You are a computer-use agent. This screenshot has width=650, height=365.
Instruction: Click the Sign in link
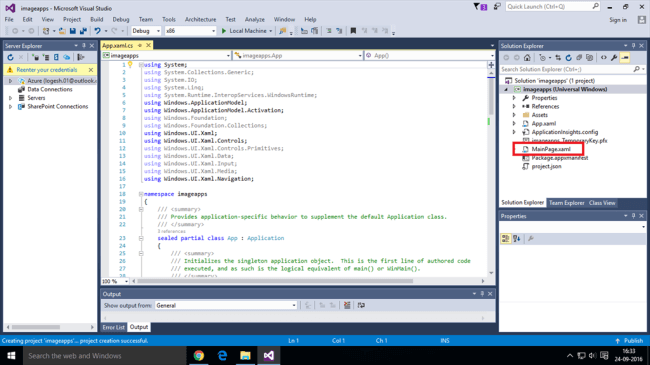618,20
